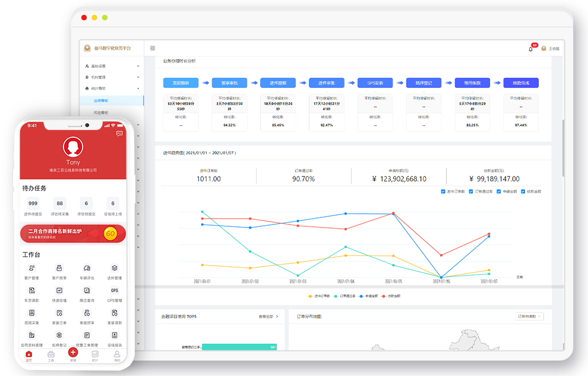Uncheck the 进件订单数 chart series checkbox
This screenshot has width=588, height=376.
click(x=444, y=191)
